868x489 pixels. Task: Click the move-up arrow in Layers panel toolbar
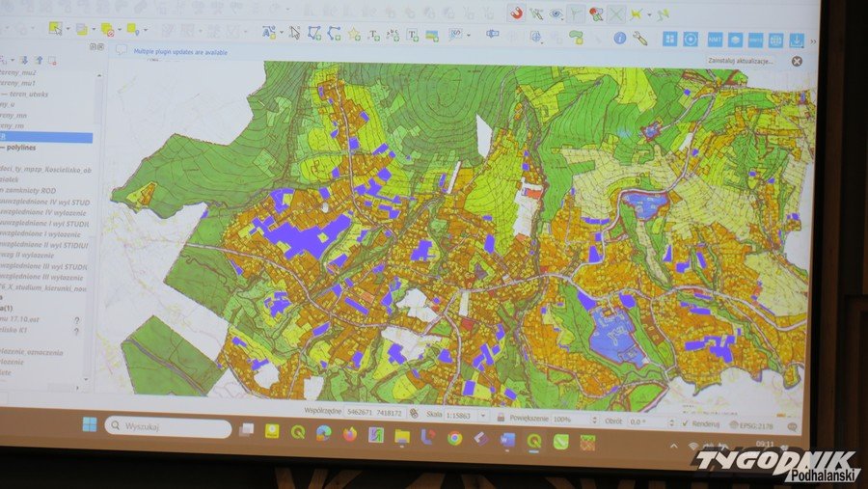pos(39,60)
